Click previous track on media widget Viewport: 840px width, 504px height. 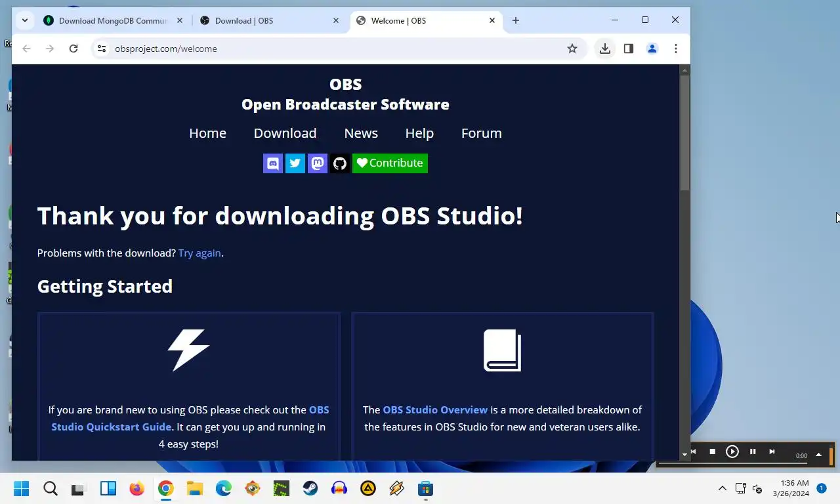click(x=693, y=451)
